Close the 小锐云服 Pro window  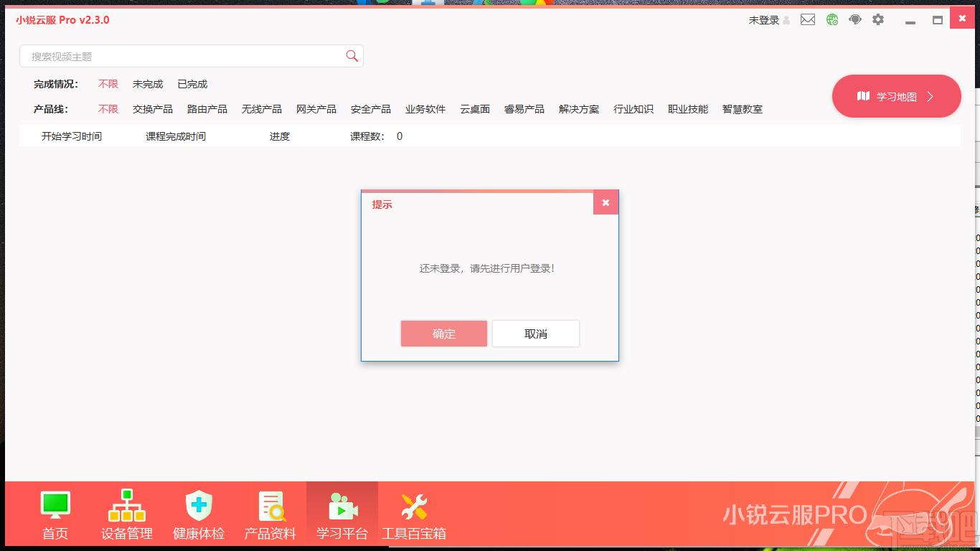pyautogui.click(x=963, y=19)
